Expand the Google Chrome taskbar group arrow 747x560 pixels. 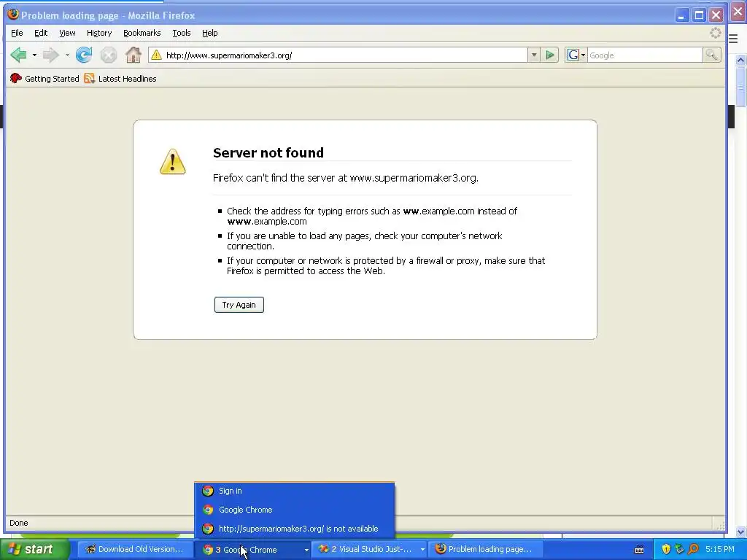[x=306, y=550]
